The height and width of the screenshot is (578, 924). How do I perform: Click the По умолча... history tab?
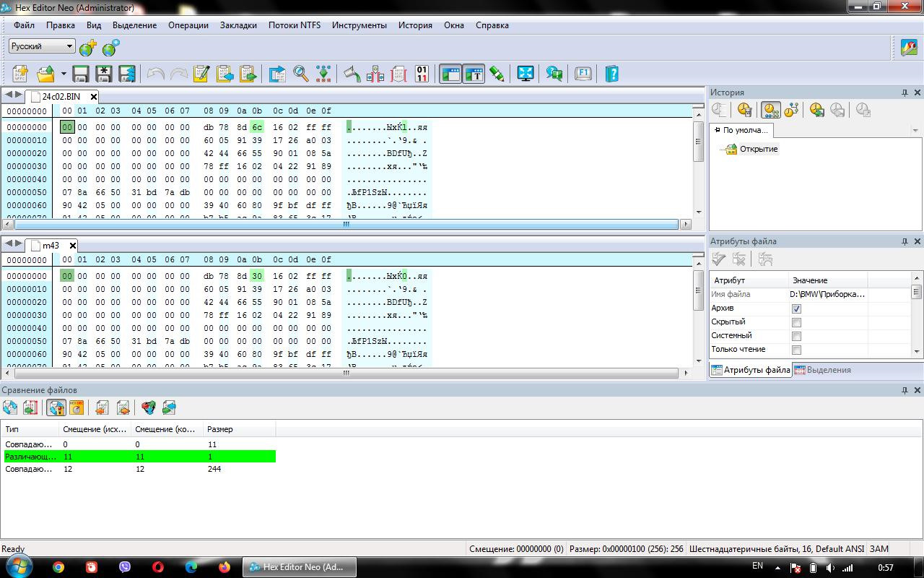click(x=742, y=130)
